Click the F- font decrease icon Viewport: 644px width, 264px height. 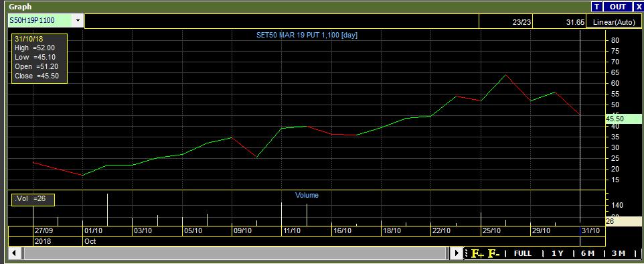click(494, 254)
